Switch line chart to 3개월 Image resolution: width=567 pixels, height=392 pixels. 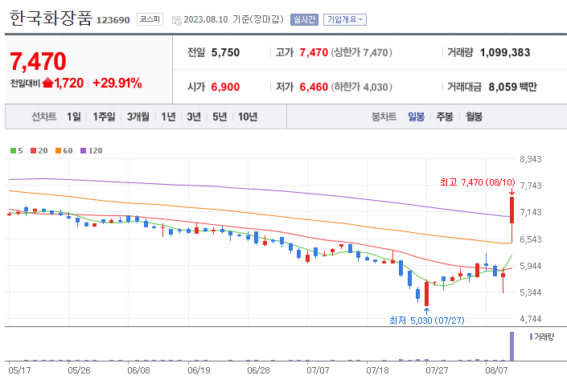[x=138, y=116]
